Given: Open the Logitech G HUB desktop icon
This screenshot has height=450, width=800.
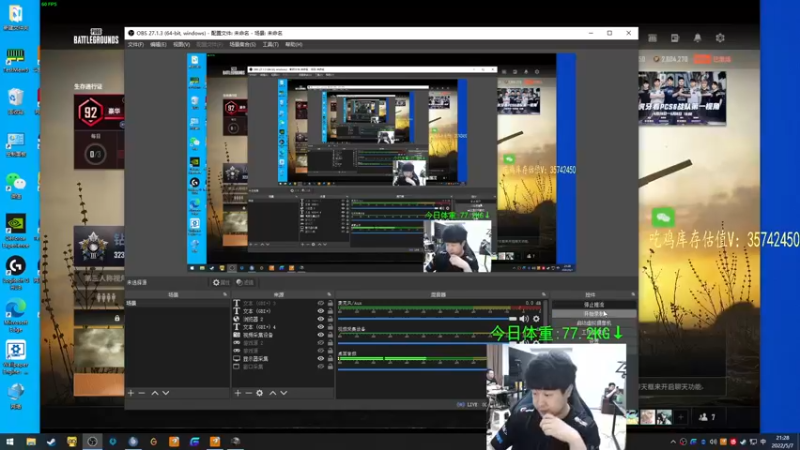Looking at the screenshot, I should (16, 272).
